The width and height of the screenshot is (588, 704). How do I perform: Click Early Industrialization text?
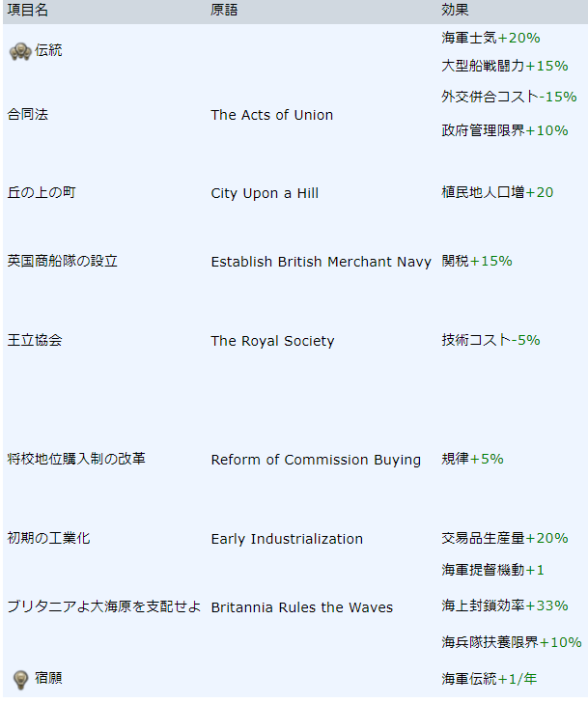point(288,539)
